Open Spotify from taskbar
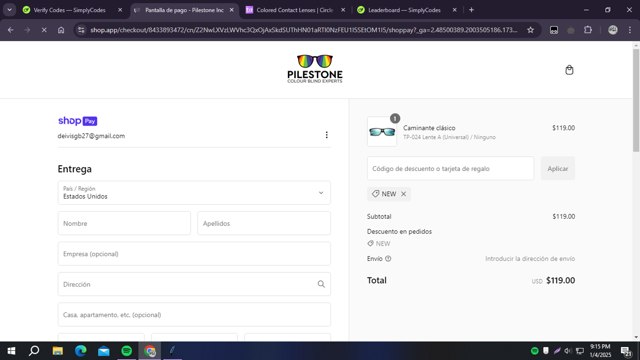640x360 pixels. point(127,351)
